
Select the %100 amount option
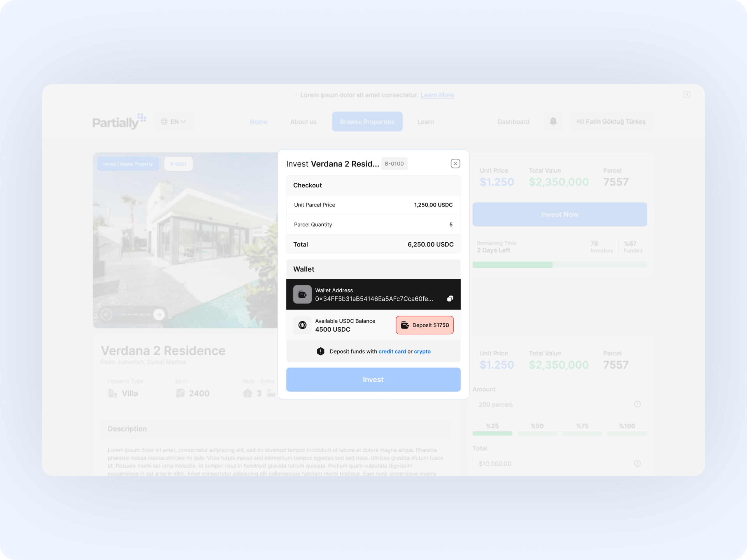tap(627, 429)
